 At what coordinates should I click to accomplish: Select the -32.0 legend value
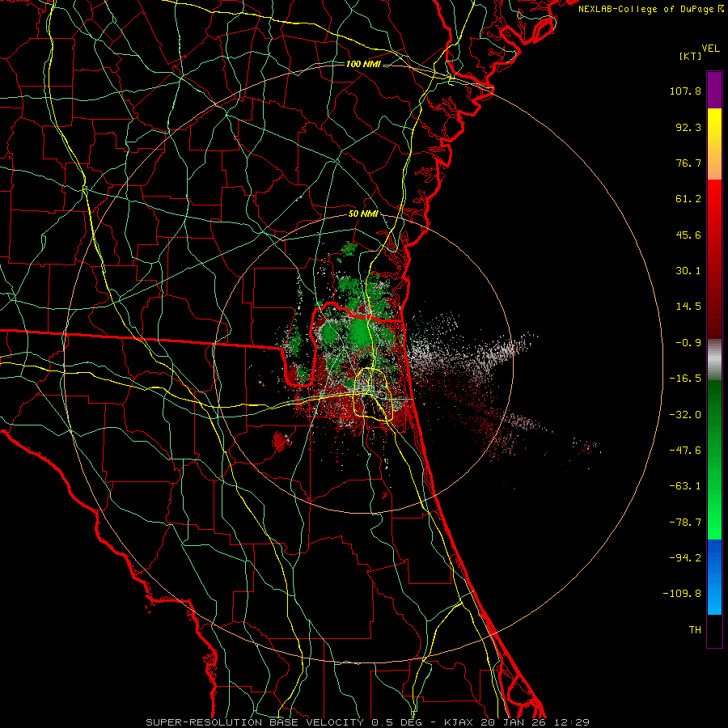point(685,415)
